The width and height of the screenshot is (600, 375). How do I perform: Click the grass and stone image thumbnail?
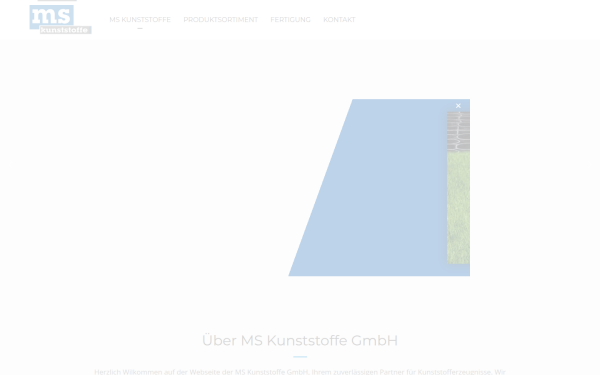click(x=458, y=188)
